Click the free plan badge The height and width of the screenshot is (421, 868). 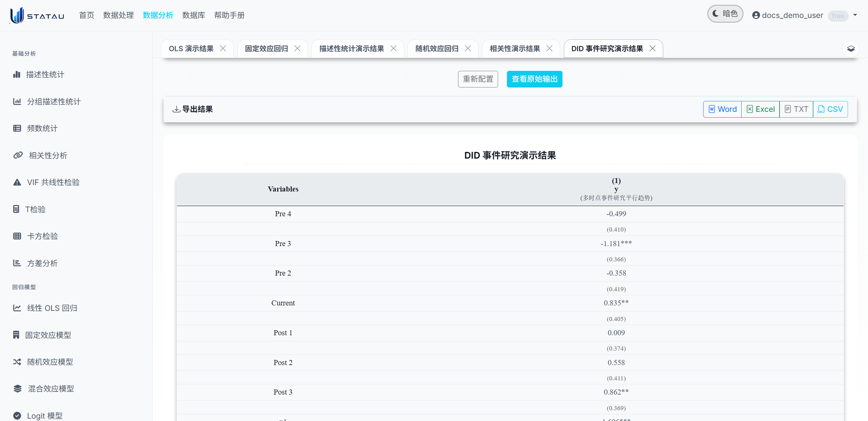point(838,16)
